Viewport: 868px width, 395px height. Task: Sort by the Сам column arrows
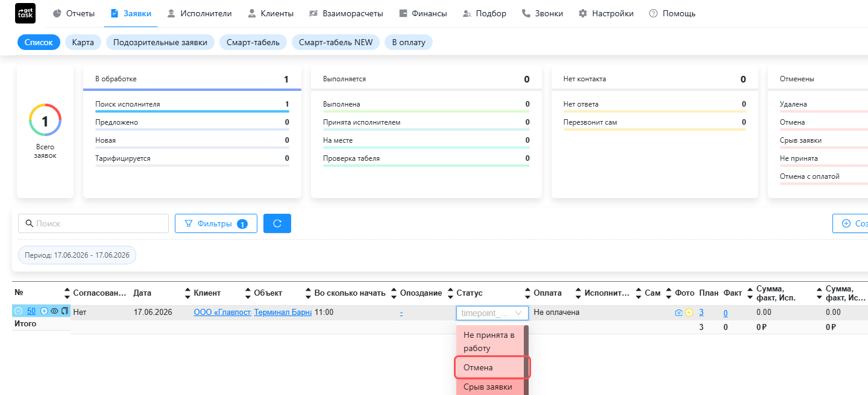pyautogui.click(x=668, y=293)
